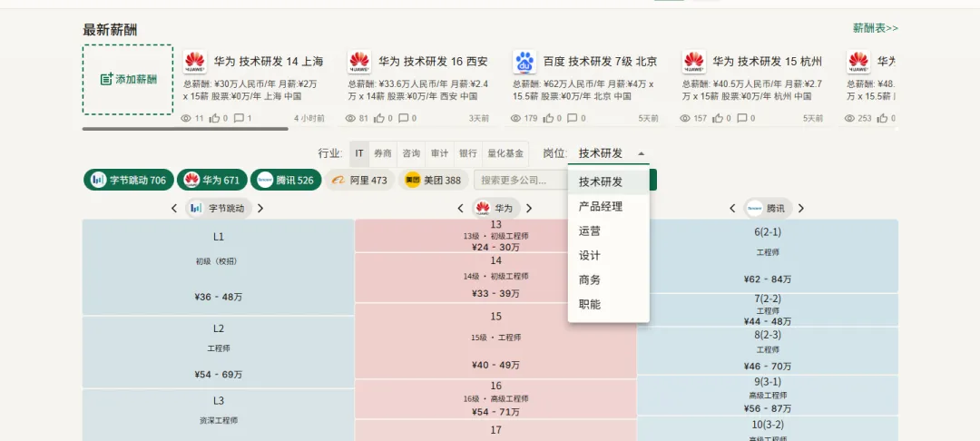980x441 pixels.
Task: Toggle the 字节跳动 706 company chip
Action: [129, 180]
